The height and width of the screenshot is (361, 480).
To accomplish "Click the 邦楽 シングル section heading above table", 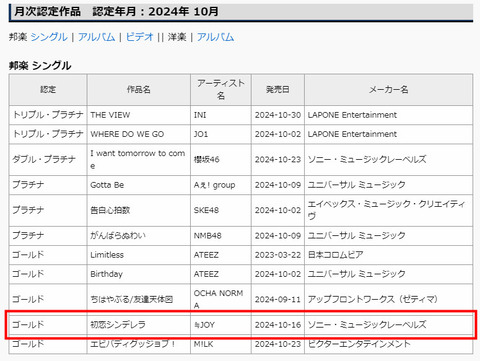I will tap(40, 66).
